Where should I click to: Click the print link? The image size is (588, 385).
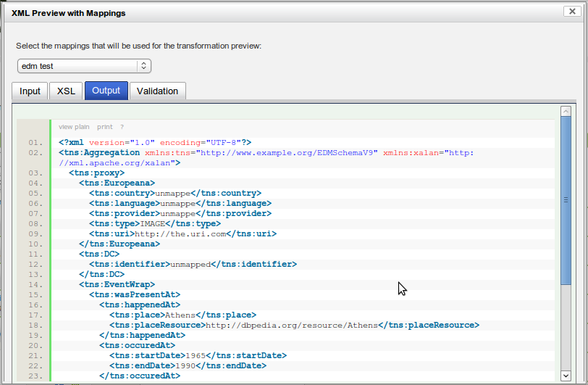click(104, 127)
